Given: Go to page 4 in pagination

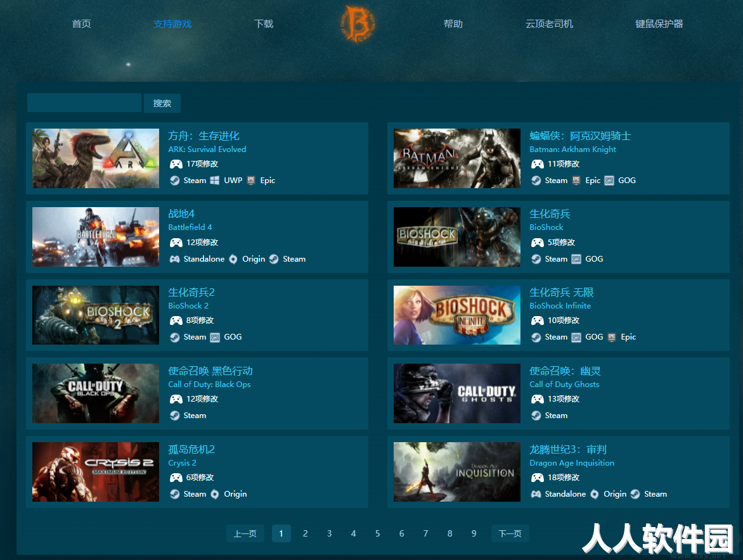Looking at the screenshot, I should (354, 533).
